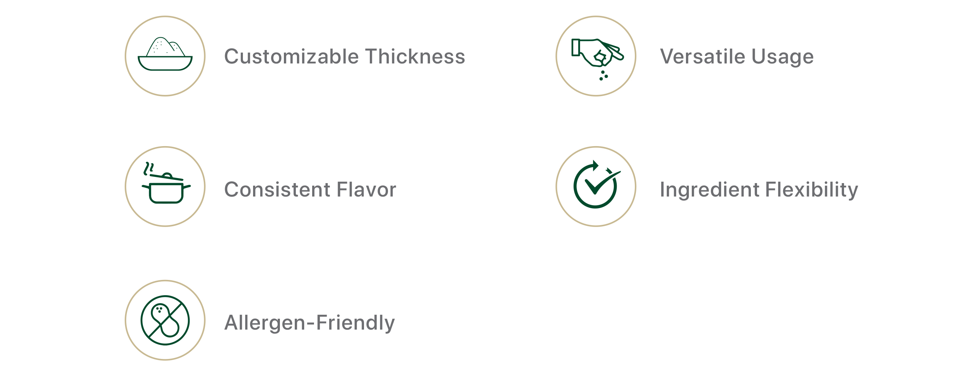The height and width of the screenshot is (380, 980).
Task: Click the word "Allergen"
Action: point(265,323)
